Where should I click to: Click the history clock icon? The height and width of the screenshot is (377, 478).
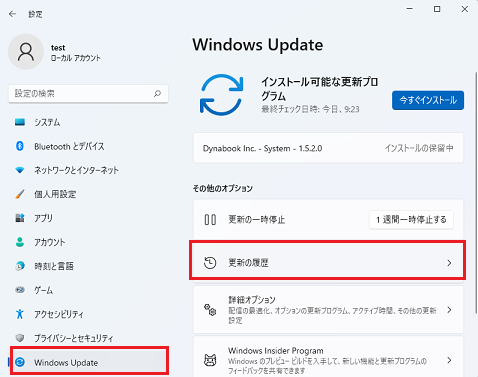pos(210,263)
